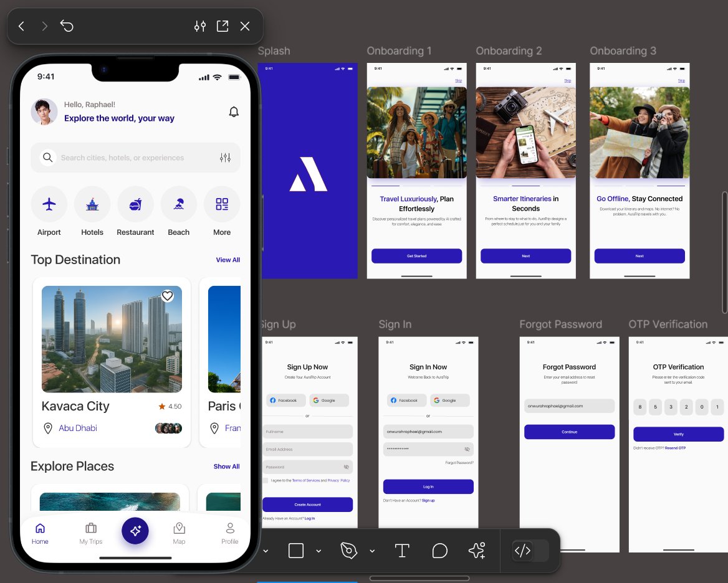Tap the notification bell in preview
Screen dimensions: 728x583
point(234,111)
